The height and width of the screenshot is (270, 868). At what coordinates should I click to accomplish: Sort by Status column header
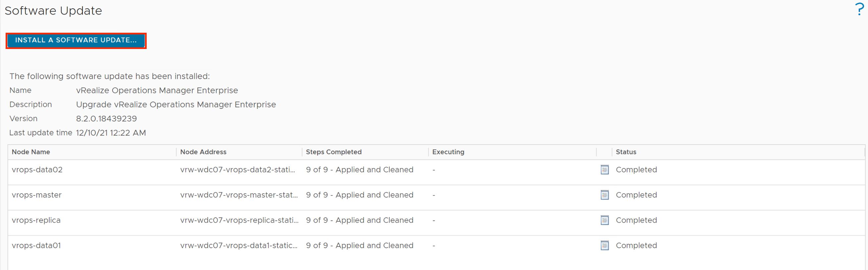tap(626, 152)
